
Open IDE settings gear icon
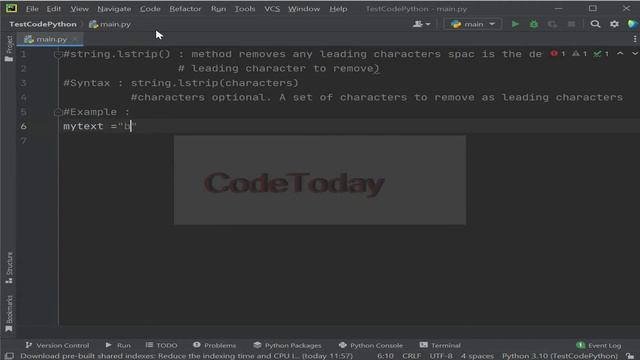(614, 24)
